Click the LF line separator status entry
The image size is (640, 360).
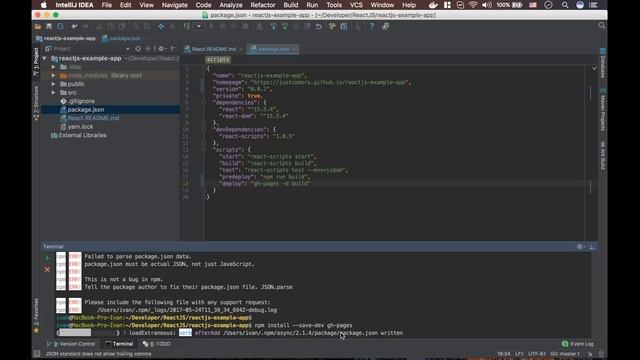pyautogui.click(x=519, y=354)
